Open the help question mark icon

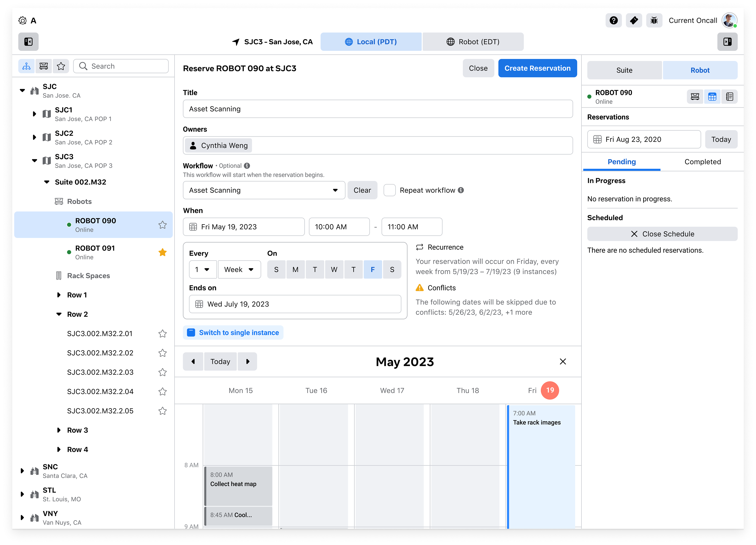[613, 20]
